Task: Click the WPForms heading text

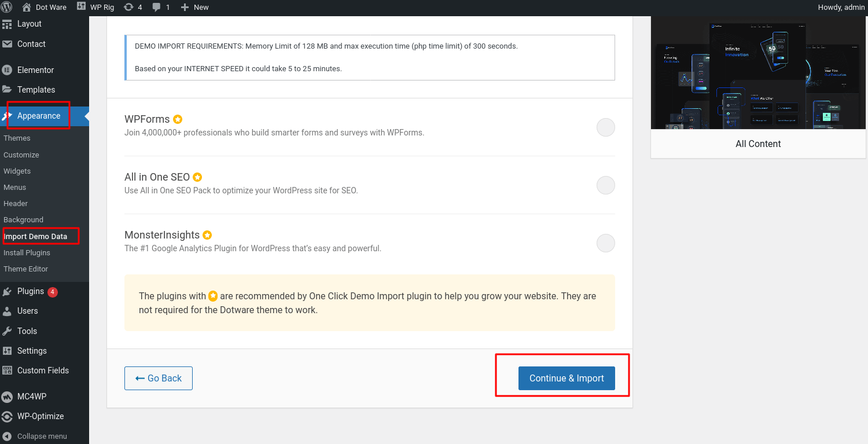Action: (x=147, y=119)
